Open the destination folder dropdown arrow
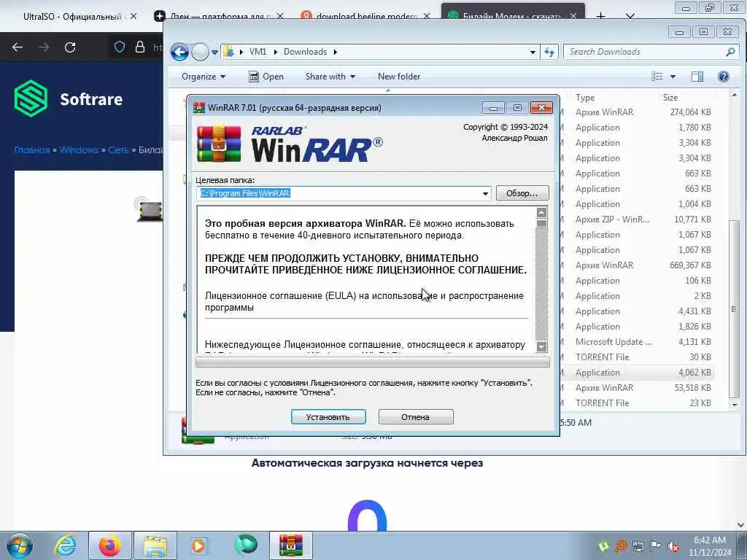 [485, 193]
